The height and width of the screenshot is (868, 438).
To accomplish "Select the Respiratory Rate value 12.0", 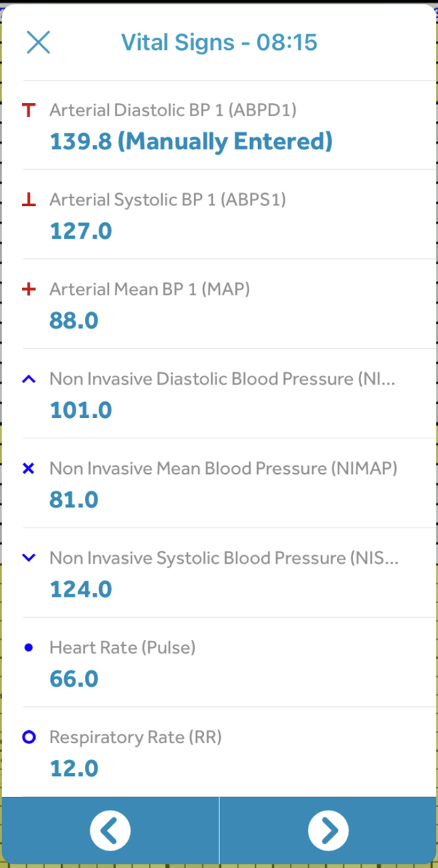I will click(x=73, y=768).
